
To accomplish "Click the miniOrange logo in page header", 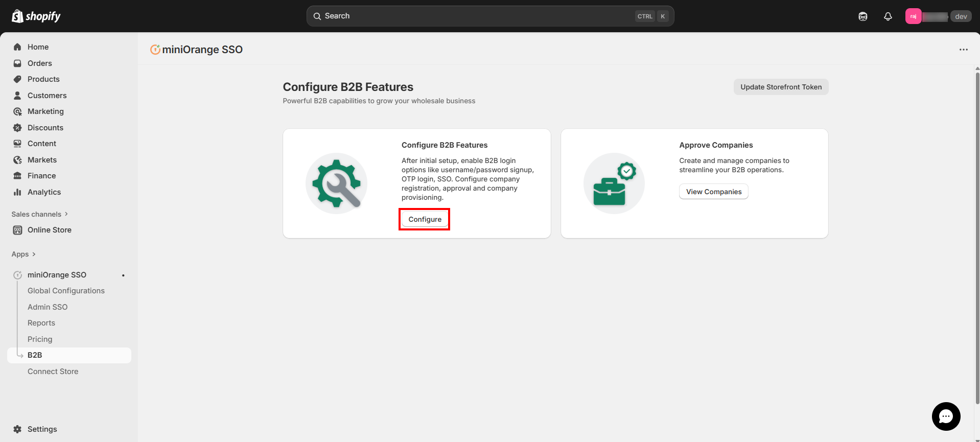I will 155,50.
